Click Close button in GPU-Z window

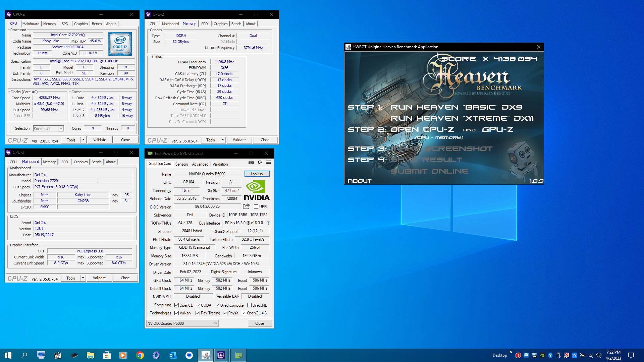coord(260,323)
